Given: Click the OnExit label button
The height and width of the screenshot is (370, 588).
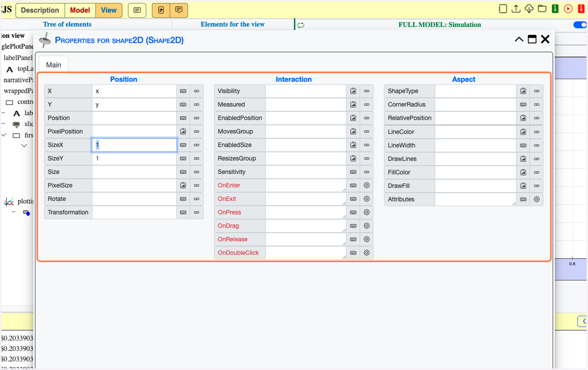Looking at the screenshot, I should [240, 199].
